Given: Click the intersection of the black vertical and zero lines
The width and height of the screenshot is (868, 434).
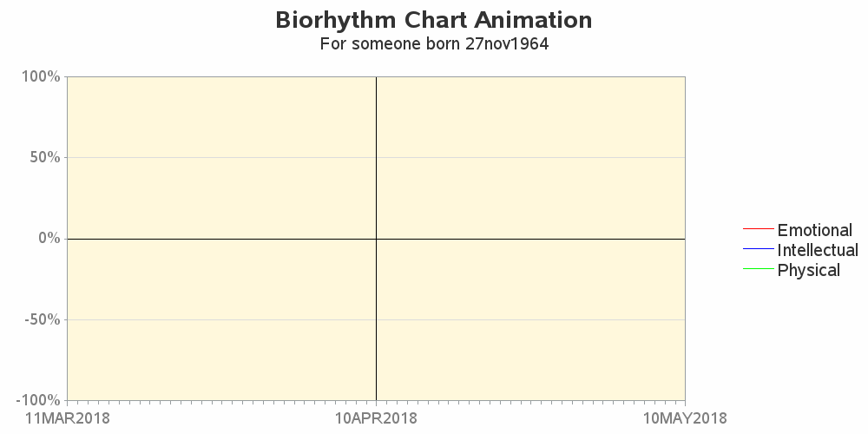Looking at the screenshot, I should (x=377, y=239).
